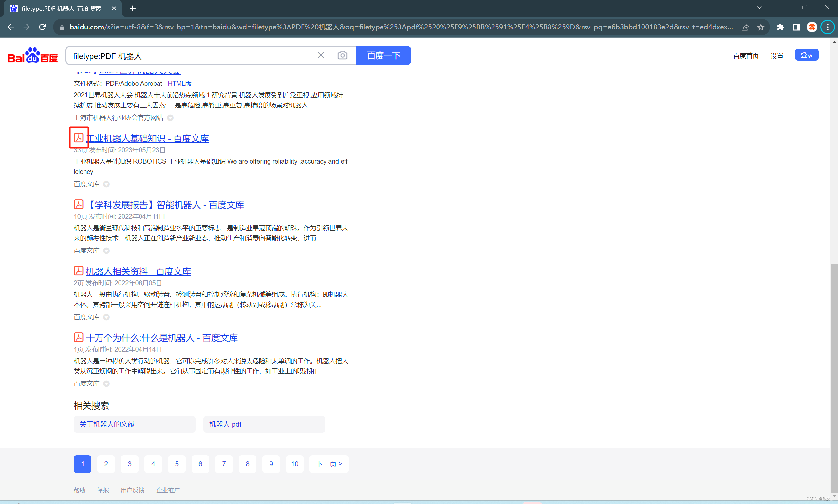Open the browser extensions puzzle icon
The width and height of the screenshot is (838, 504).
780,27
